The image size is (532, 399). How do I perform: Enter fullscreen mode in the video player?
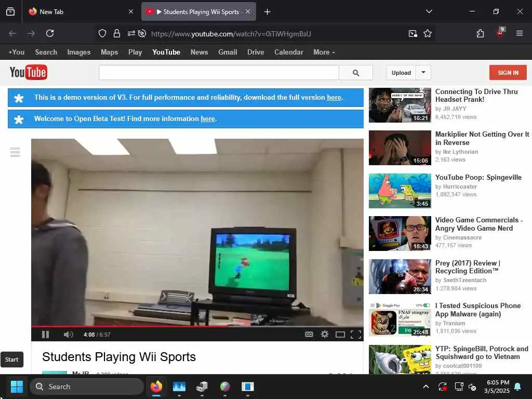click(355, 335)
